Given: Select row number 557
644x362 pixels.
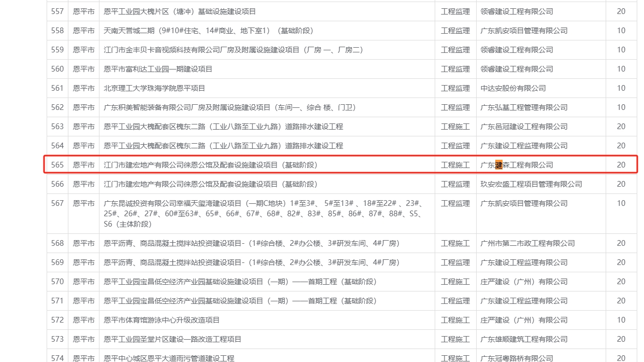Looking at the screenshot, I should pyautogui.click(x=58, y=11).
